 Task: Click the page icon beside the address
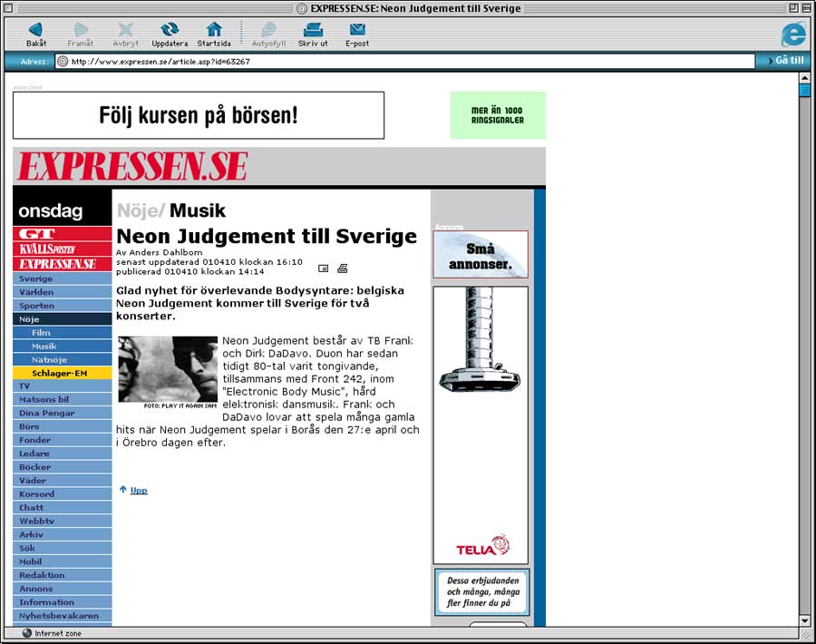(63, 62)
